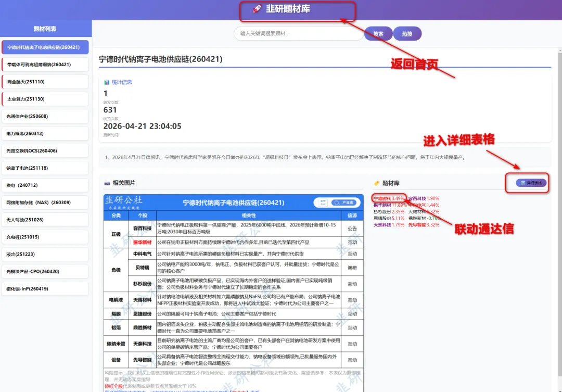Focus the keyword search input field

coord(299,33)
